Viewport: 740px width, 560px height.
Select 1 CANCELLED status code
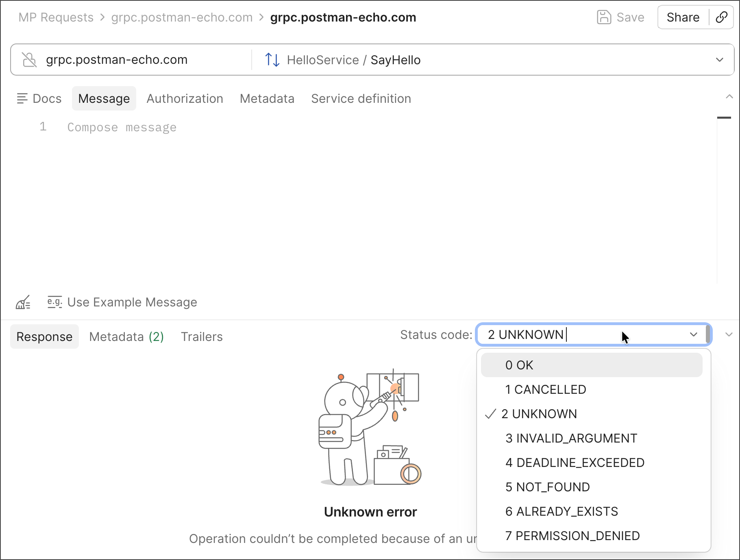click(592, 389)
